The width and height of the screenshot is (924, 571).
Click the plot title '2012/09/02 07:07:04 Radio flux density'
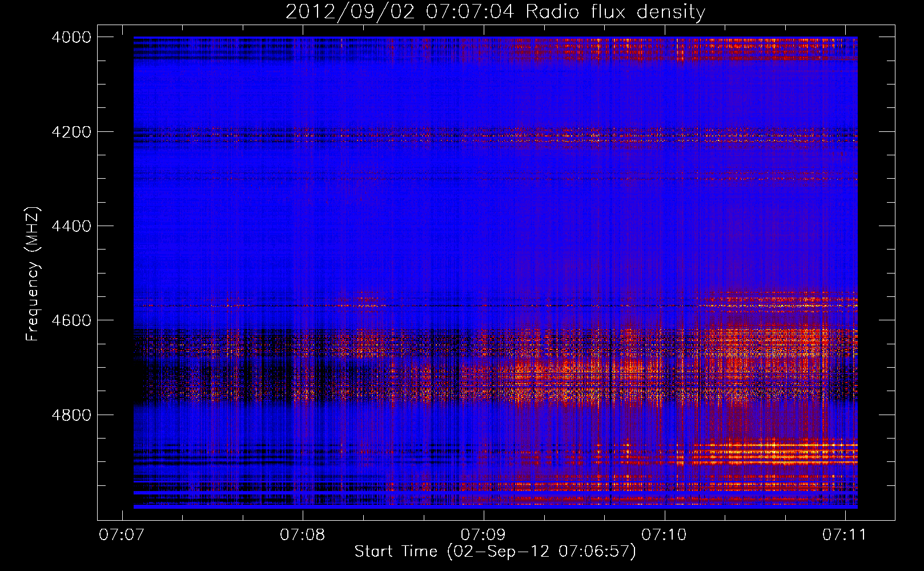(495, 12)
